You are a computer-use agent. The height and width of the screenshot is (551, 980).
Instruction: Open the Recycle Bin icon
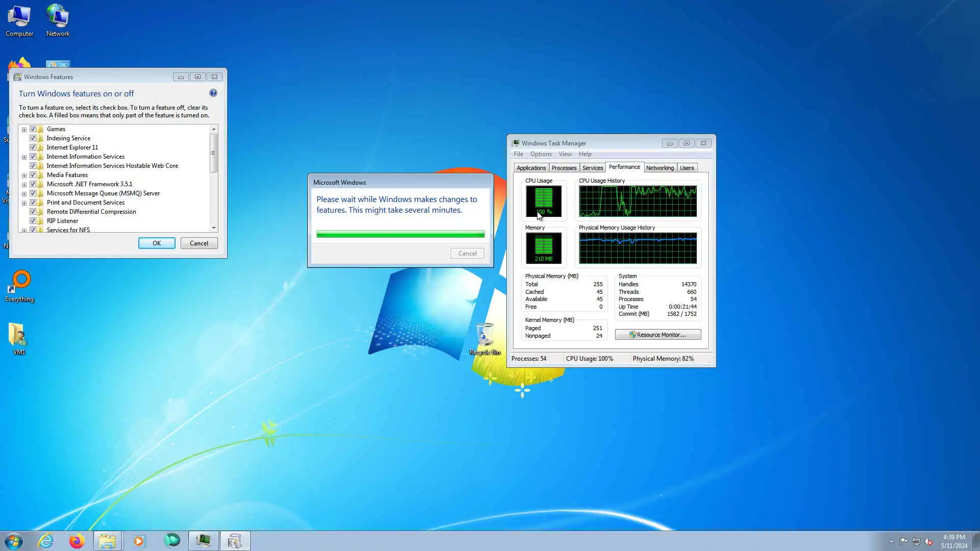[484, 337]
